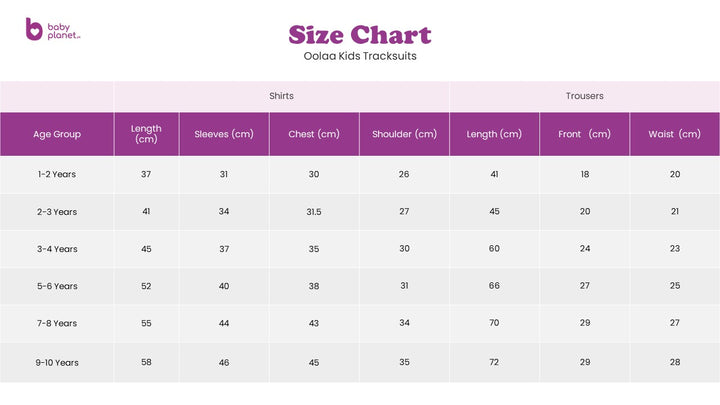Select the Oolaa Kids Tracksuits subtitle
Viewport: 720px width, 405px height.
360,57
